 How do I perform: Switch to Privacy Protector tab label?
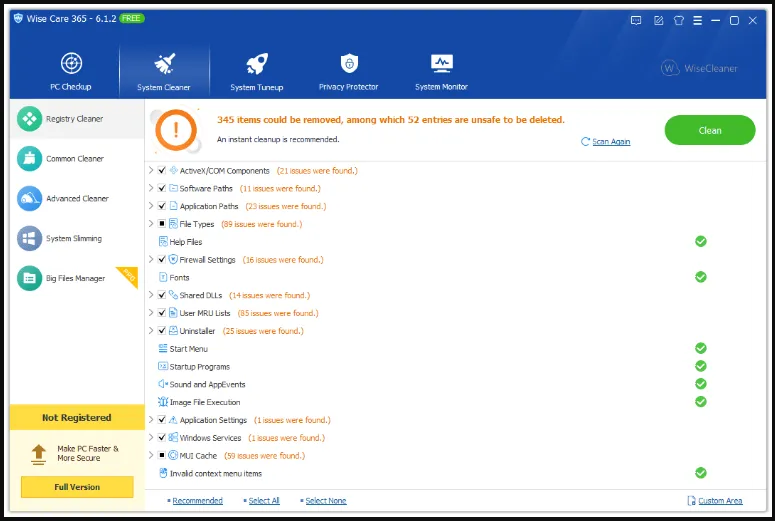pos(348,87)
